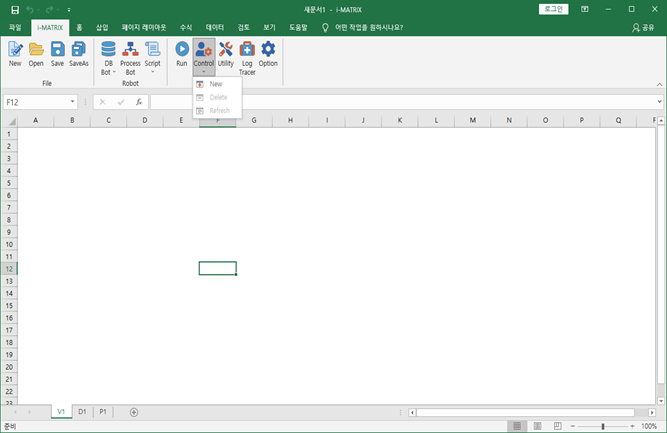Add a new sheet with plus button
This screenshot has height=433, width=667.
pyautogui.click(x=134, y=412)
